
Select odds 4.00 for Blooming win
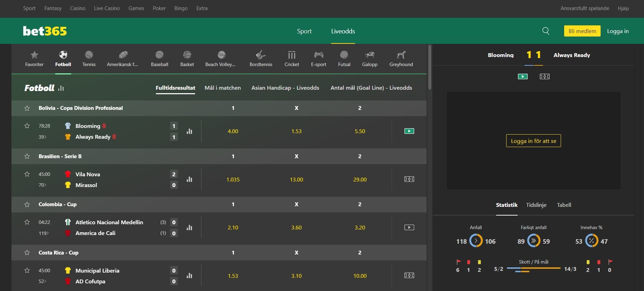click(x=233, y=131)
